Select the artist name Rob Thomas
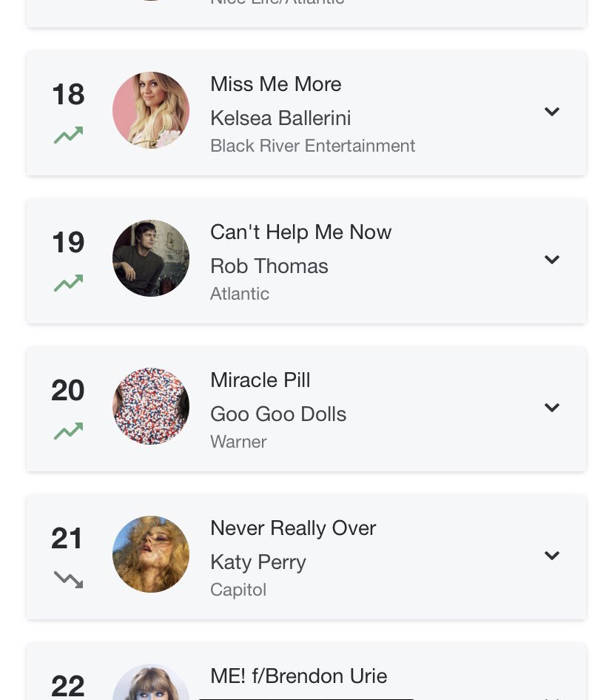This screenshot has height=700, width=609. tap(269, 266)
